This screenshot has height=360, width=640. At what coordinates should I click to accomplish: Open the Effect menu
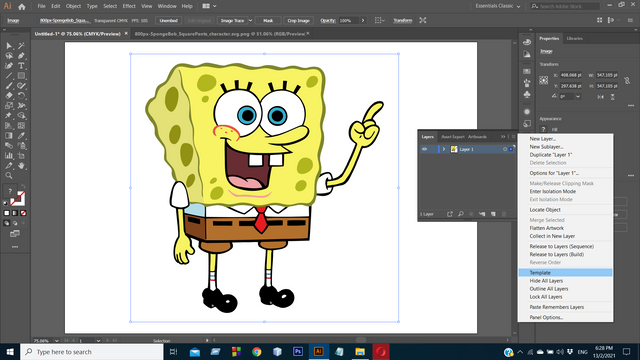pos(129,6)
